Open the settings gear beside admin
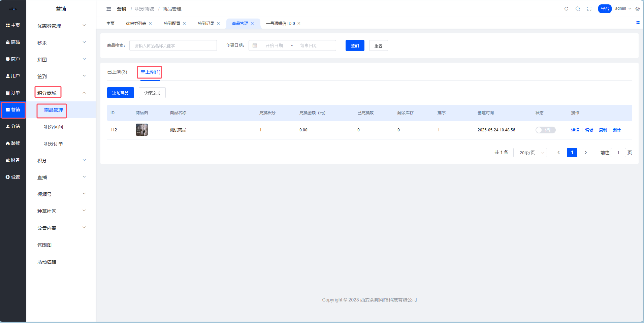The height and width of the screenshot is (323, 644). [638, 9]
